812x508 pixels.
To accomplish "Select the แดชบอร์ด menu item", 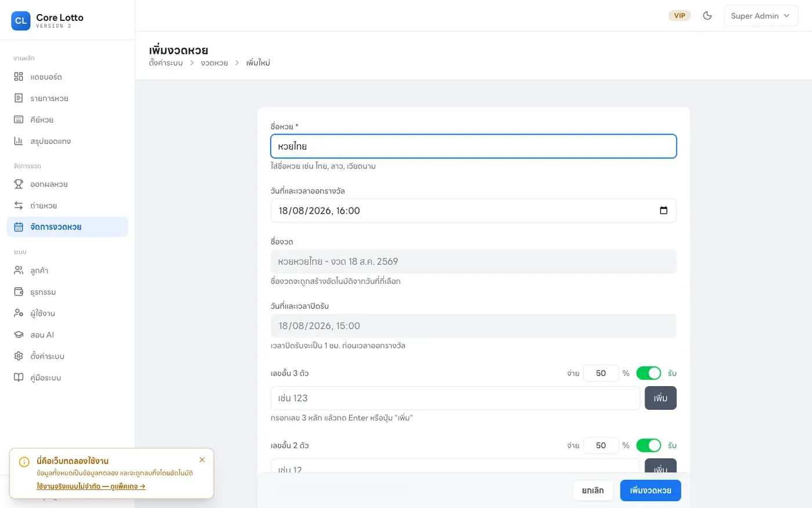I will coord(67,77).
